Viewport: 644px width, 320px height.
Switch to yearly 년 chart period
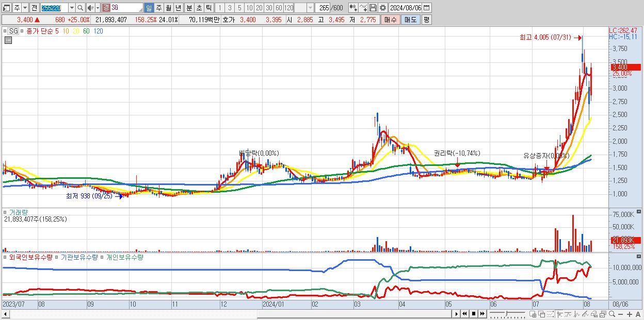click(178, 8)
